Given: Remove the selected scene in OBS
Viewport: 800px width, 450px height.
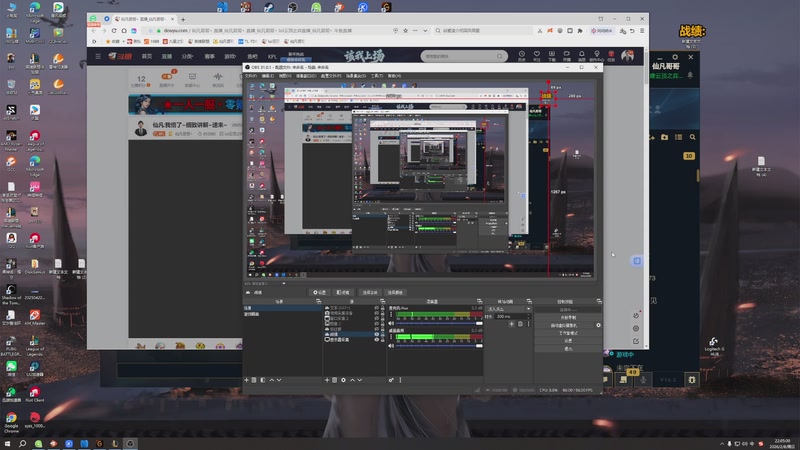Looking at the screenshot, I should point(254,380).
